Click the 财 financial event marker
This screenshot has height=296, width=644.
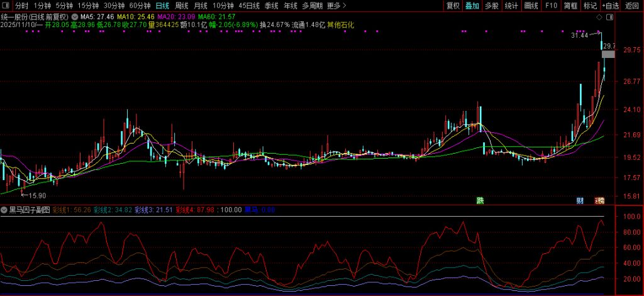pyautogui.click(x=580, y=201)
